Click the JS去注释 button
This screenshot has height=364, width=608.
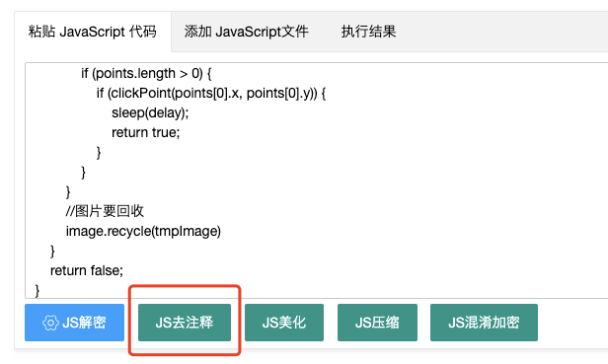[x=185, y=323]
